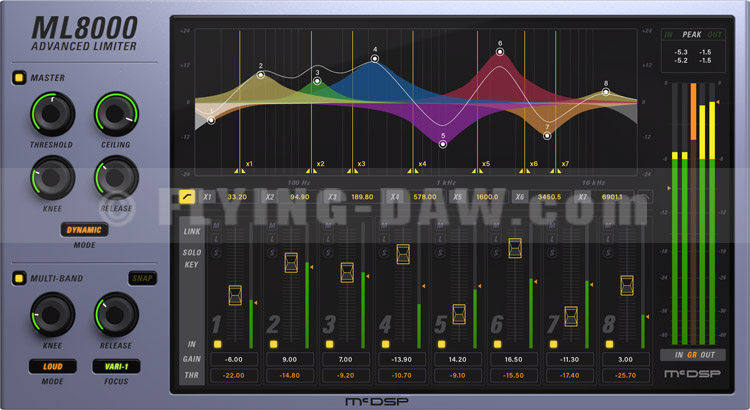
Task: Click the x2 crossover marker arrows
Action: click(x=311, y=171)
